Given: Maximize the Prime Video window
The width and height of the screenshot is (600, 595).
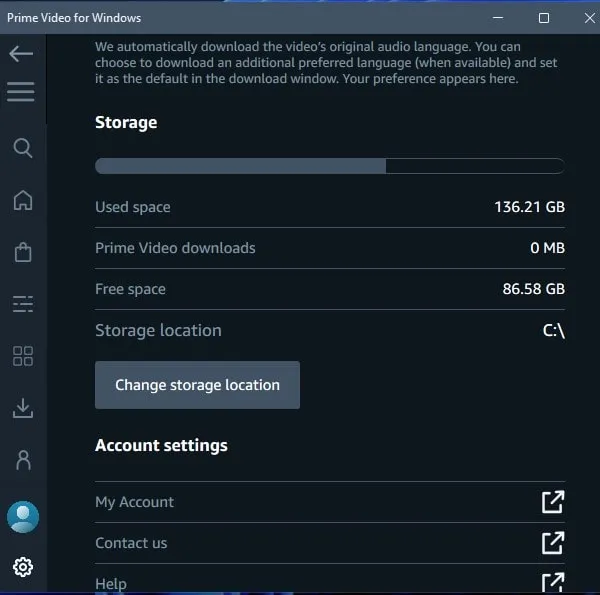Looking at the screenshot, I should pyautogui.click(x=544, y=18).
